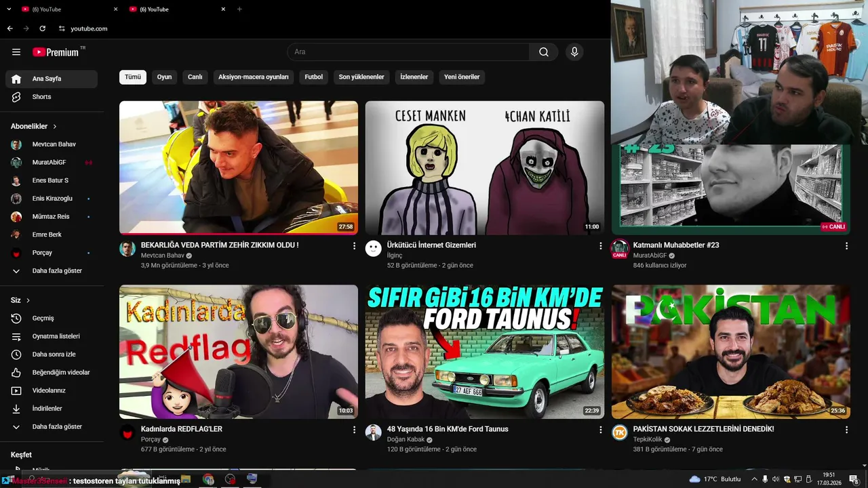The width and height of the screenshot is (868, 488).
Task: Expand subscriptions with Daha fazla göster
Action: pos(52,271)
